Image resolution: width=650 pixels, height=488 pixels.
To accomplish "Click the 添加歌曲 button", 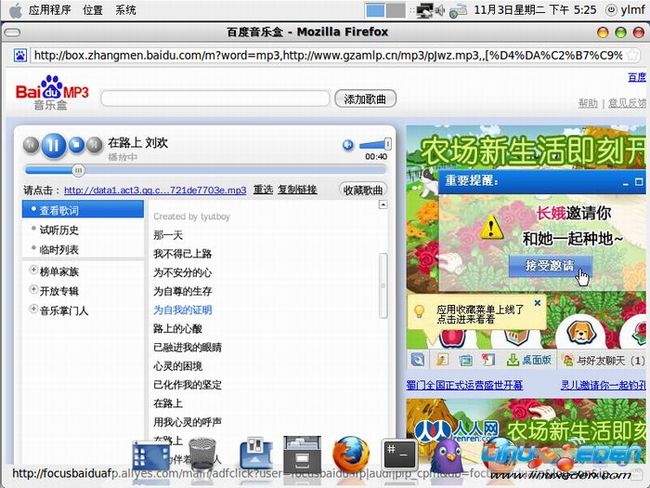I will tap(365, 99).
